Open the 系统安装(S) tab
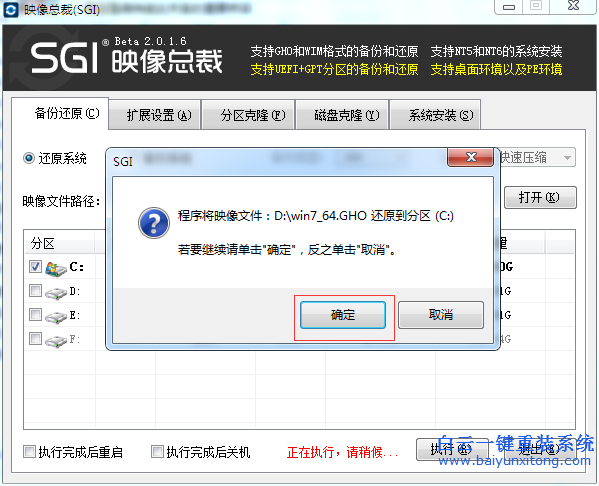The height and width of the screenshot is (486, 599). (x=435, y=115)
